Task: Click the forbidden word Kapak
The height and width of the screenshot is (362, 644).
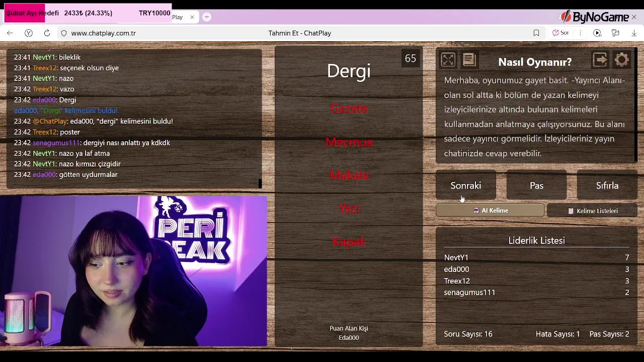Action: point(349,242)
